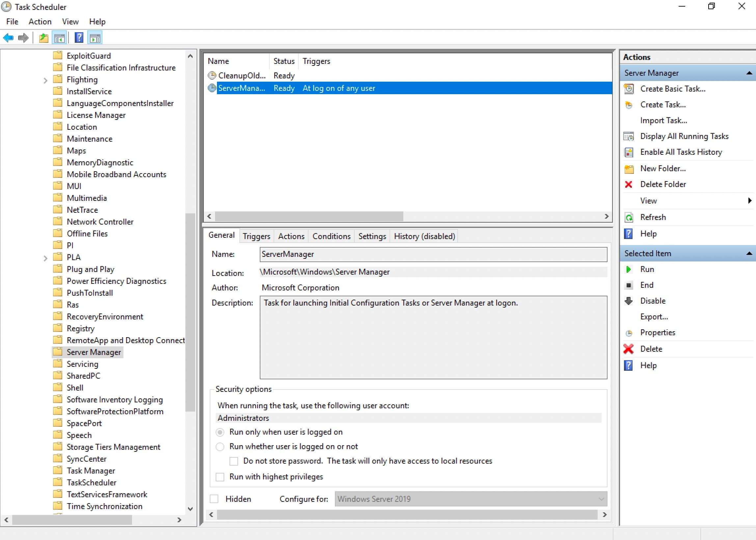Click the Delete Folder icon
Screen dimensions: 756x540
(630, 184)
